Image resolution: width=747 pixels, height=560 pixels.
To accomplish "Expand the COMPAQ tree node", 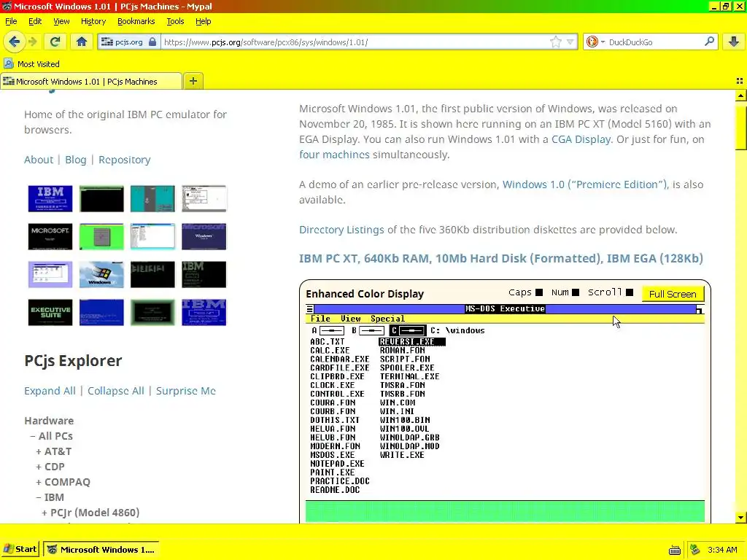I will 39,482.
